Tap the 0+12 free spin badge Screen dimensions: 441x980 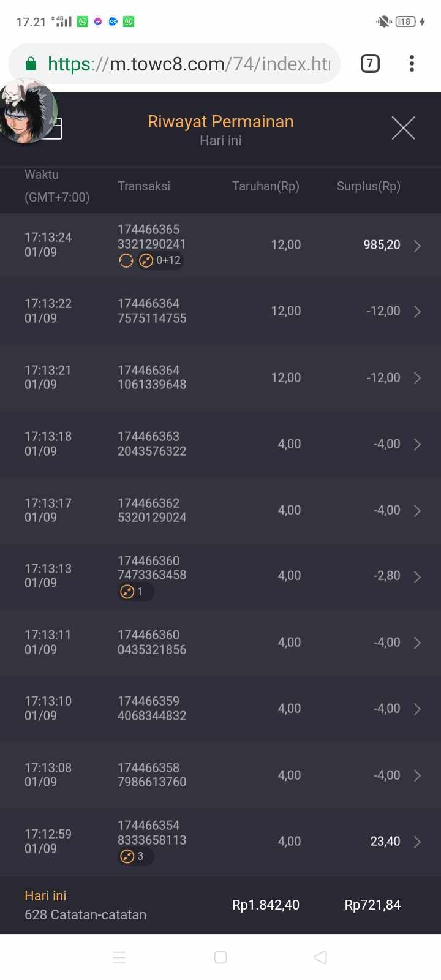point(160,261)
